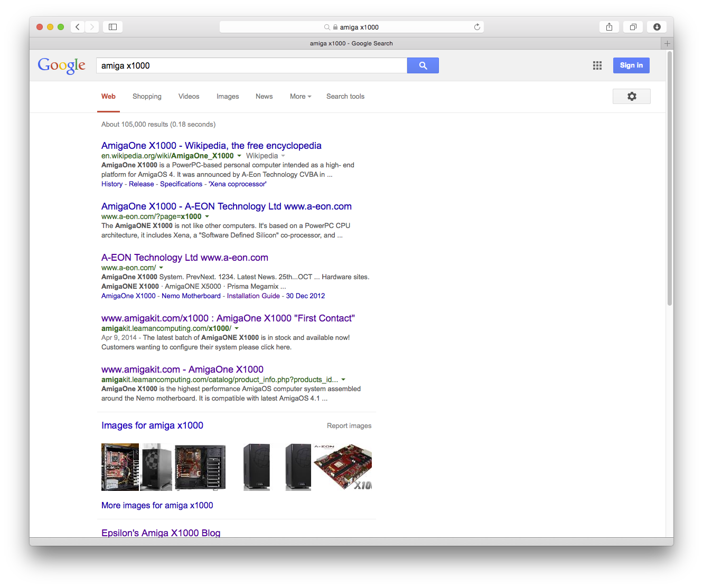Open the History sitelink

(x=112, y=184)
